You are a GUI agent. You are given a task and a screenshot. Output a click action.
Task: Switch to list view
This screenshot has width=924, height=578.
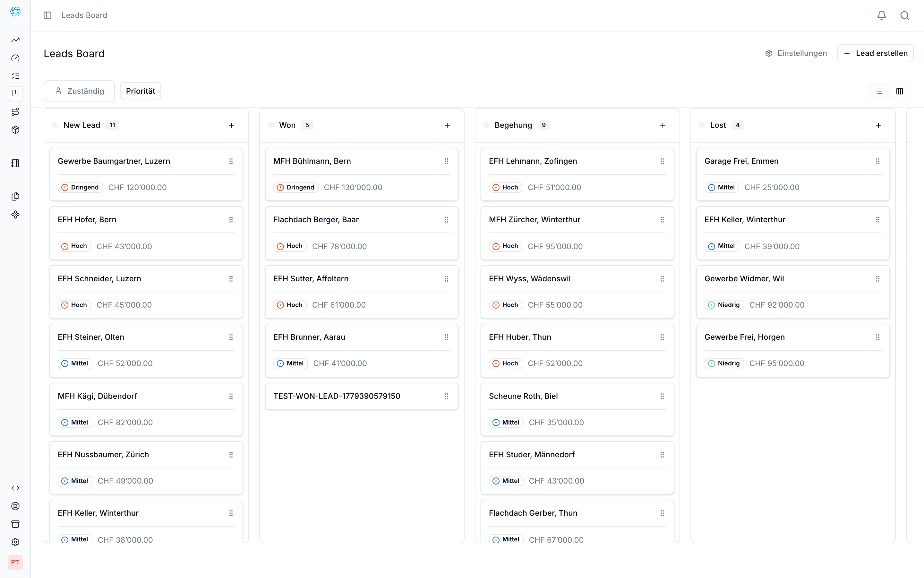[879, 92]
